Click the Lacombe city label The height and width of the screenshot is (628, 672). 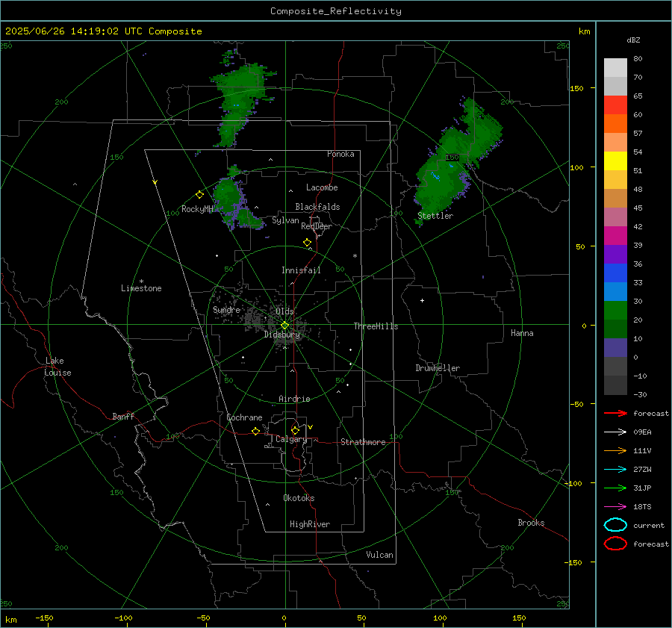(x=322, y=187)
